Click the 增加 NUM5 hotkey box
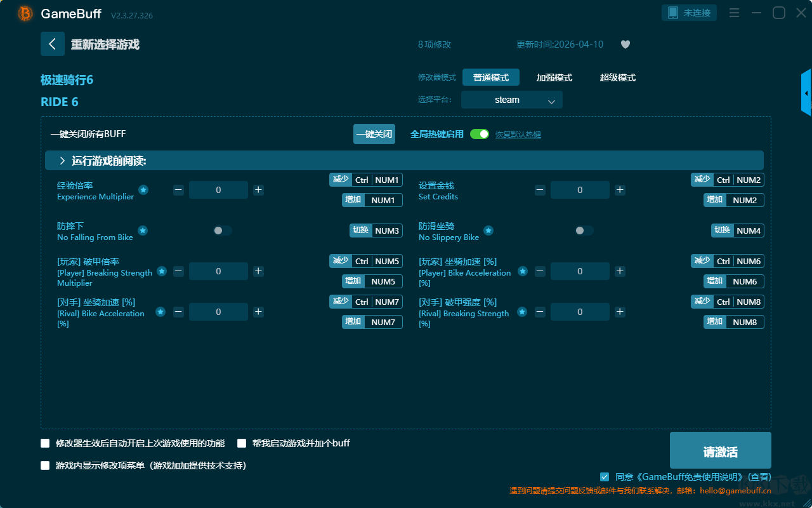This screenshot has height=508, width=812. [x=372, y=281]
